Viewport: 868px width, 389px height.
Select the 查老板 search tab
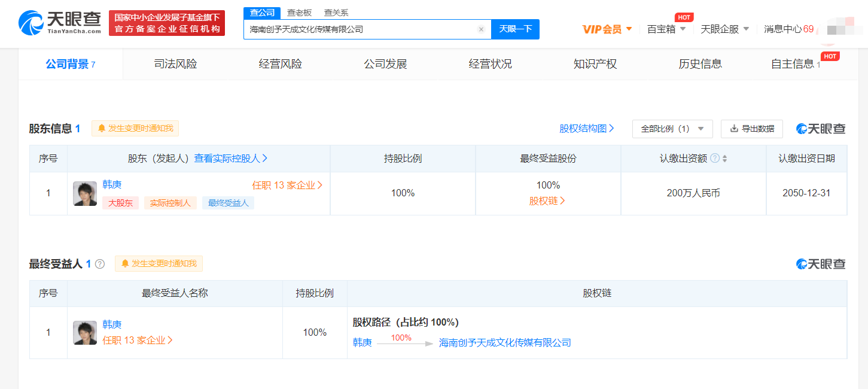click(x=300, y=13)
